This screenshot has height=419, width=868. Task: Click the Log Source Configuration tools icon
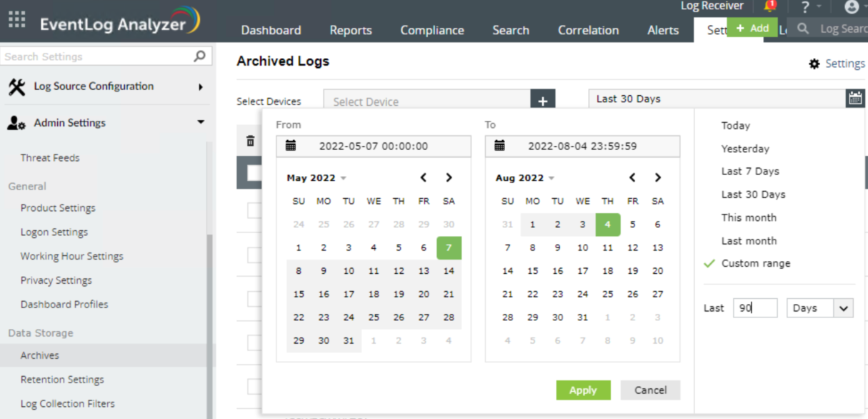click(16, 87)
